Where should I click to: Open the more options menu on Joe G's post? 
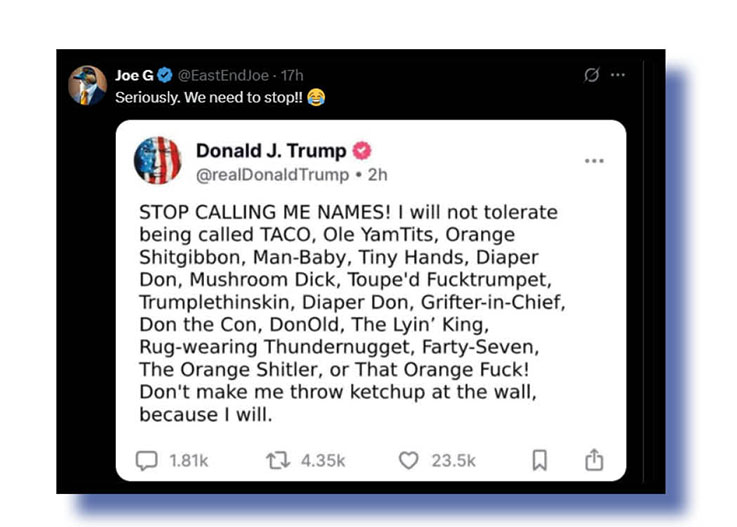pos(618,75)
